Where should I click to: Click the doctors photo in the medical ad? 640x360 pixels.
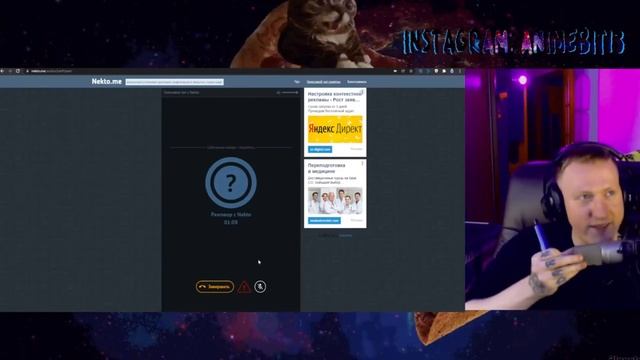click(x=335, y=201)
